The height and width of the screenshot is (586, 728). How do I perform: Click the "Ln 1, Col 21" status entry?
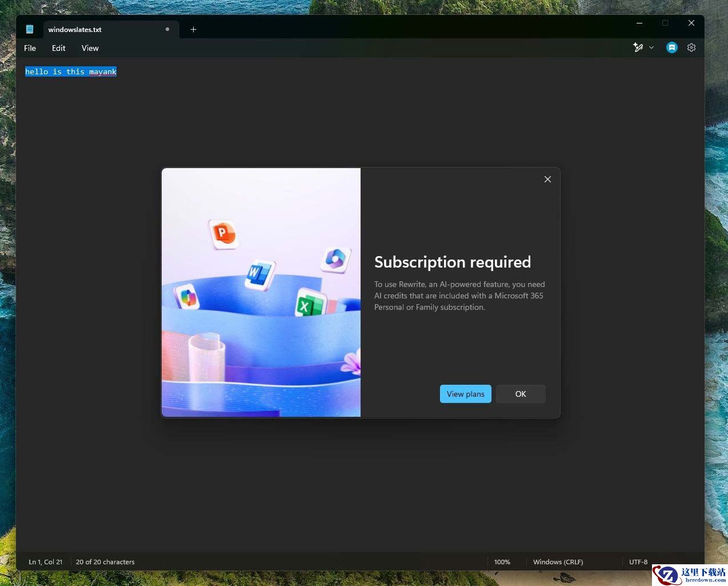tap(46, 562)
